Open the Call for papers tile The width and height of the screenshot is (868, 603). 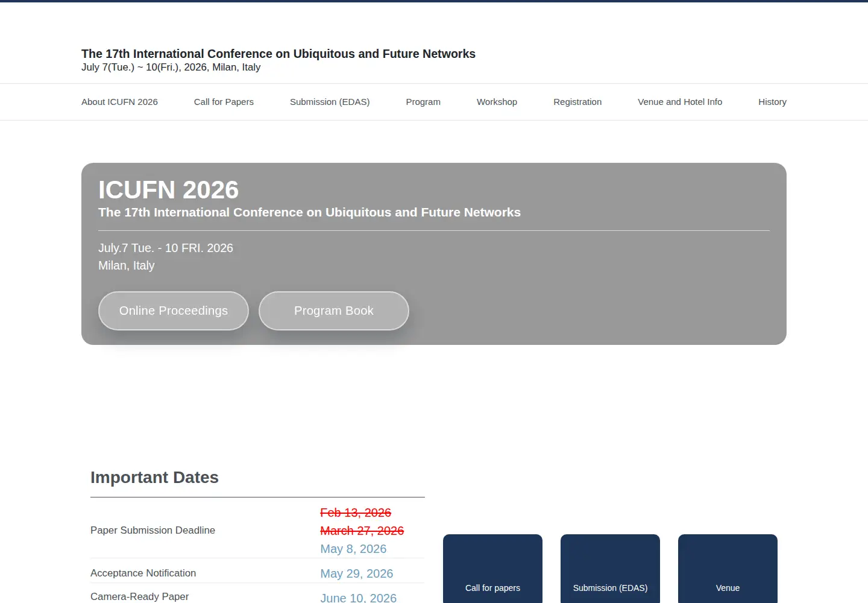(x=492, y=569)
